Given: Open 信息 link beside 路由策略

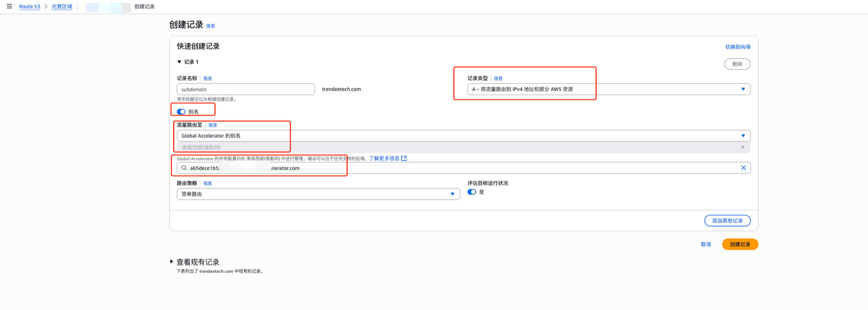Looking at the screenshot, I should point(207,183).
